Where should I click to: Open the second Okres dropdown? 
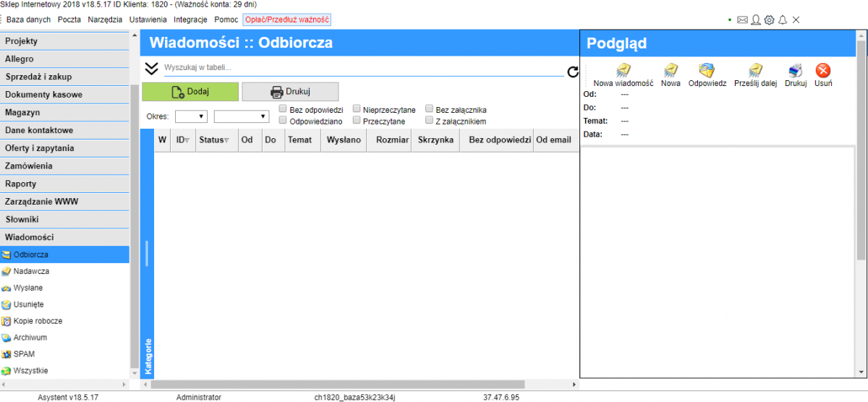(242, 116)
